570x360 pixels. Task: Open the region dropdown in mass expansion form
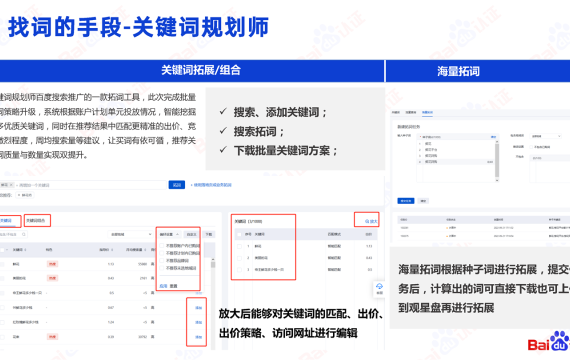(546, 136)
